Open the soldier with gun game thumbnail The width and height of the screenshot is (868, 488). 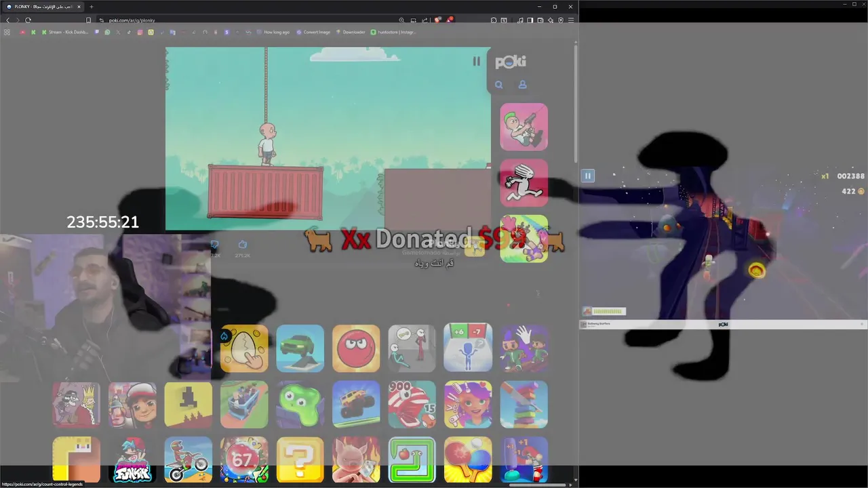tap(524, 127)
